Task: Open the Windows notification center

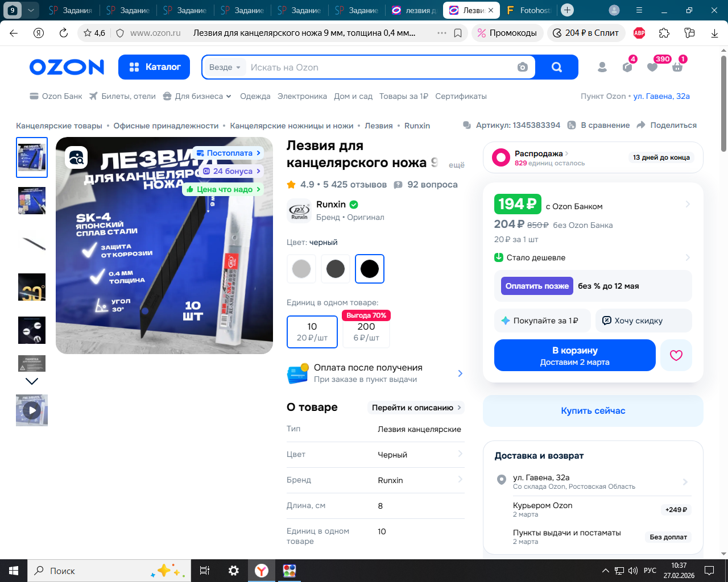Action: (x=709, y=571)
